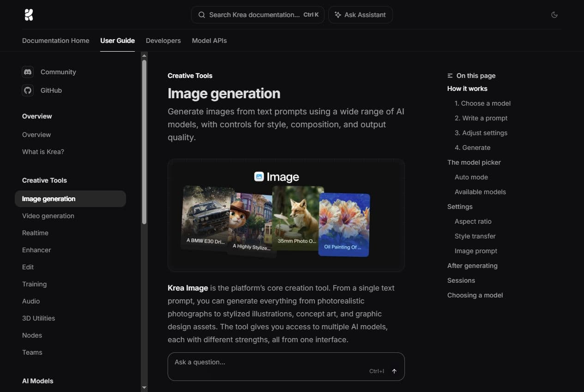Viewport: 584px width, 392px height.
Task: Jump to After generating section
Action: pos(472,266)
